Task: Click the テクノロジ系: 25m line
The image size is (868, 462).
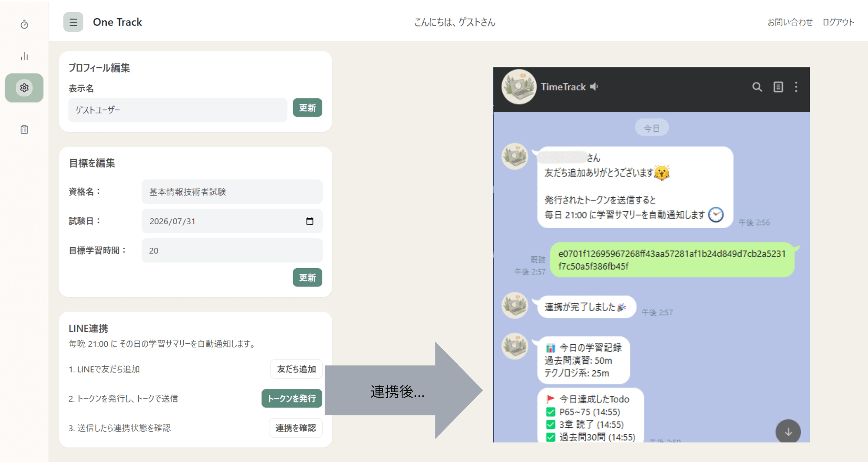Action: click(577, 373)
